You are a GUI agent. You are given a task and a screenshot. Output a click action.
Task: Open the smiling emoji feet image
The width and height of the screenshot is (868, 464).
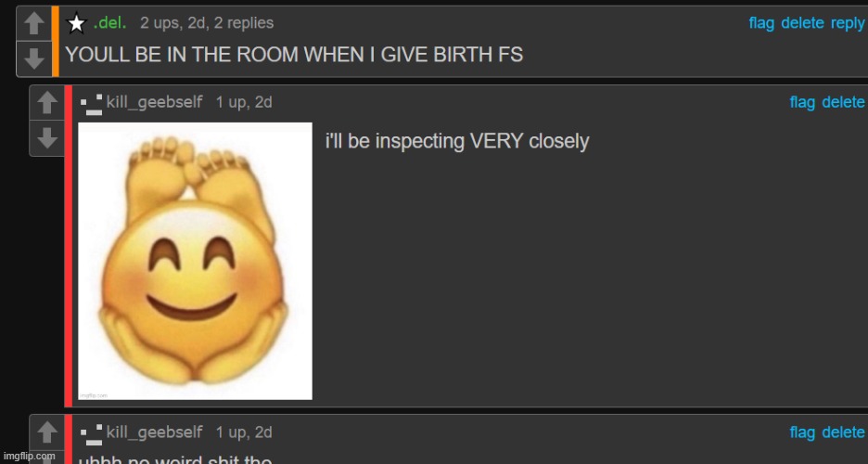195,261
